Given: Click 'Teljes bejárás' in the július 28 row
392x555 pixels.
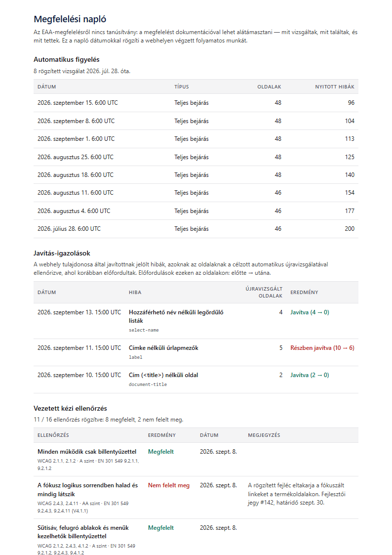Looking at the screenshot, I should coord(191,229).
